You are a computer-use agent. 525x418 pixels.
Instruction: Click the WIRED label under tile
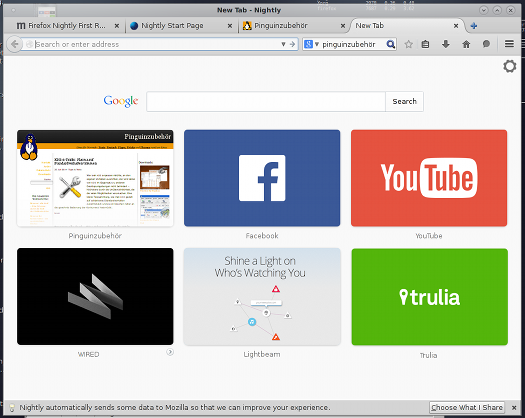point(88,354)
